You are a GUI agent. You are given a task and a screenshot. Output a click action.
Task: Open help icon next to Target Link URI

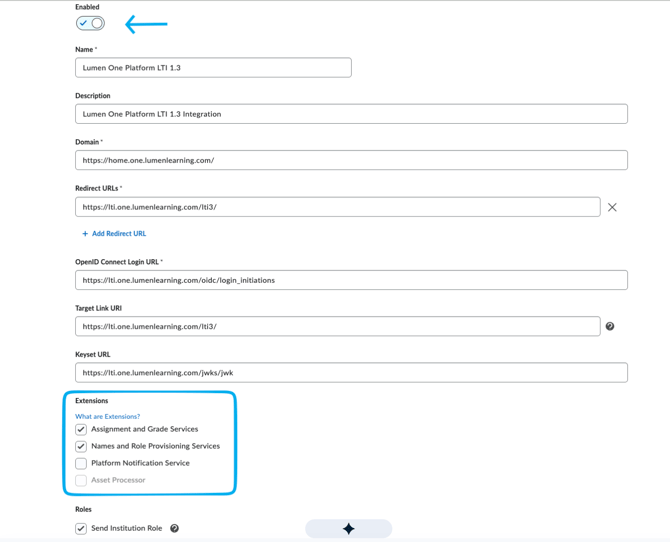pyautogui.click(x=610, y=326)
